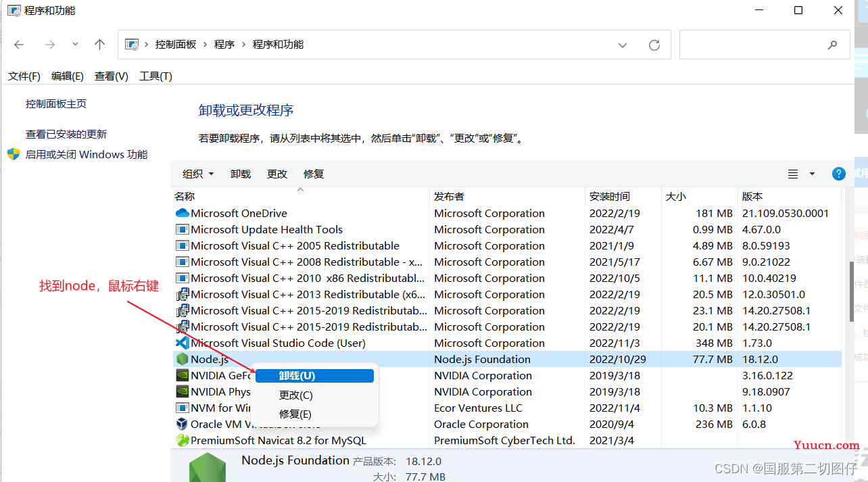Click the 修复 toolbar button
The width and height of the screenshot is (868, 482).
314,174
